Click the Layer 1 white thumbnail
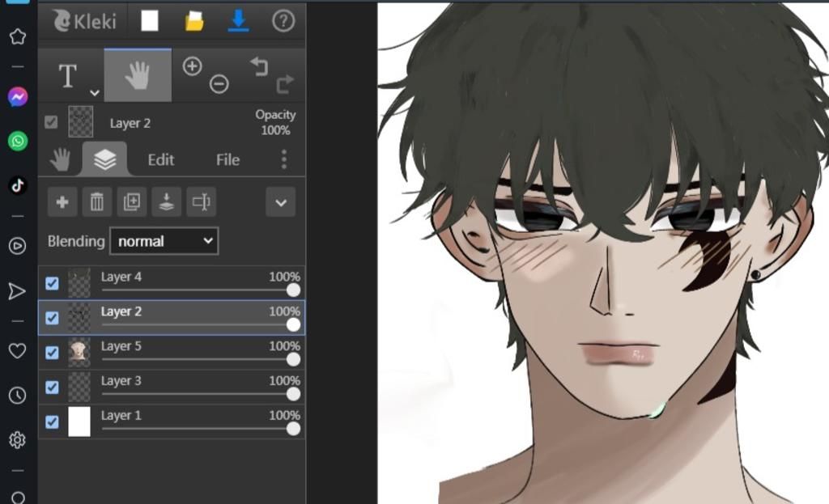This screenshot has width=829, height=504. (79, 421)
